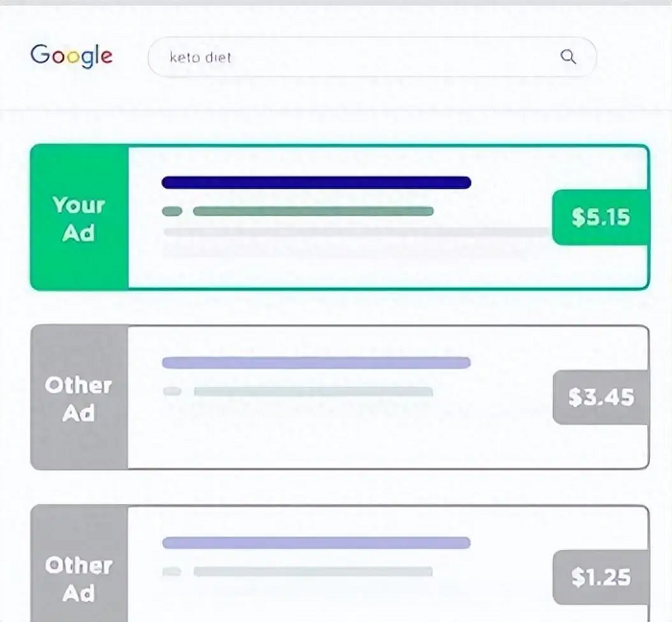Click the bottom Other Ad's URL line
Screen dimensions: 672x622
[313, 571]
